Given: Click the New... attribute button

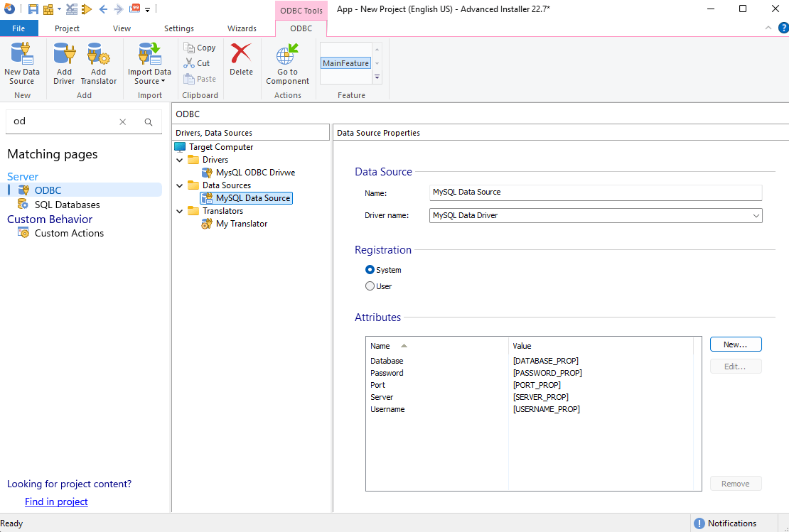Looking at the screenshot, I should 735,344.
